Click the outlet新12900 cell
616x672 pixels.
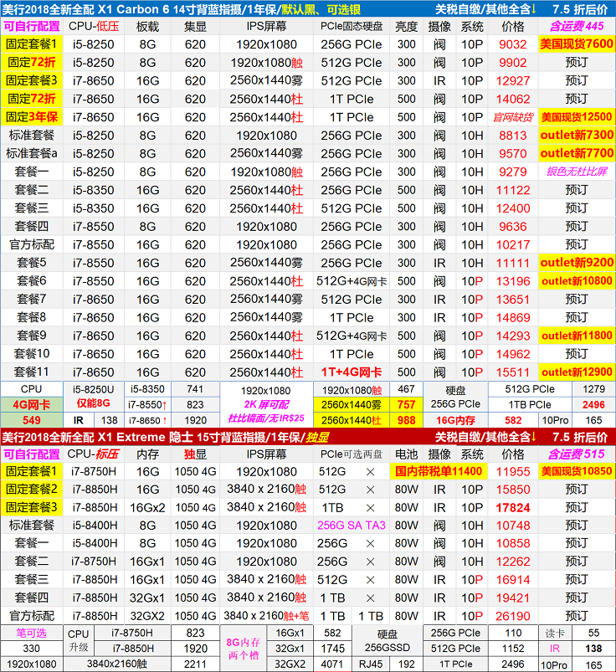click(577, 372)
